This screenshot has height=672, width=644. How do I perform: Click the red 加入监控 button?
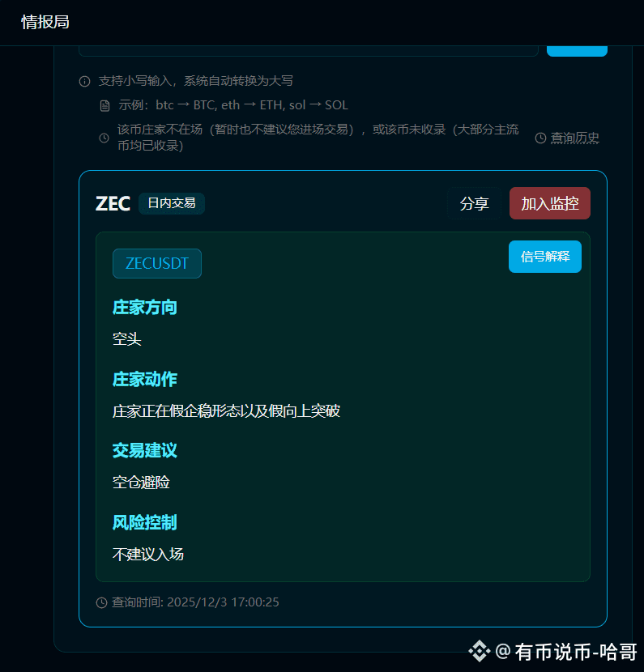[550, 203]
